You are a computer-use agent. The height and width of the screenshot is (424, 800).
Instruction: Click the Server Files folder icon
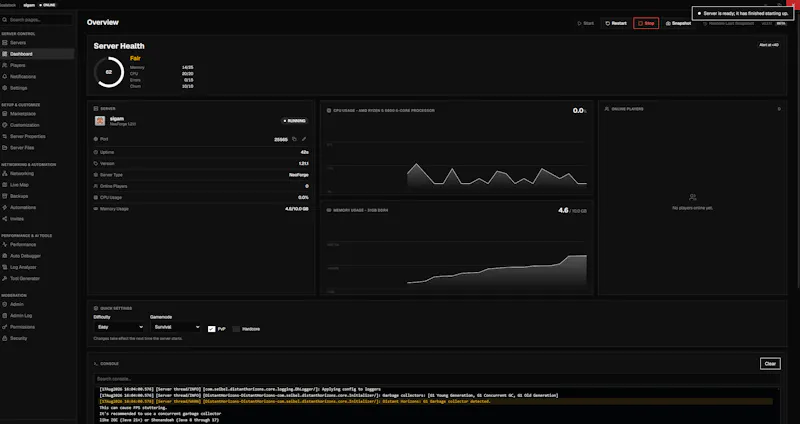point(5,147)
